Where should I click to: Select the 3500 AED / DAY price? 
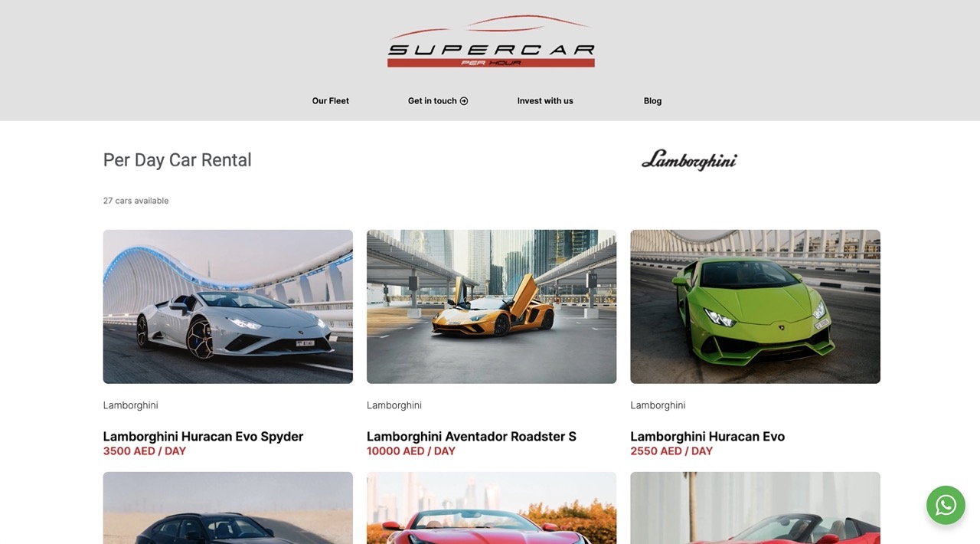(145, 451)
